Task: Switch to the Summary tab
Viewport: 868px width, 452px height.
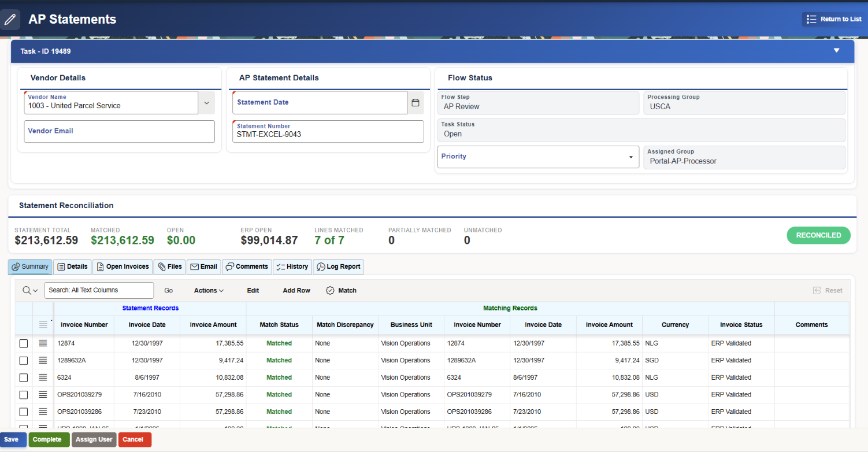Action: click(30, 266)
